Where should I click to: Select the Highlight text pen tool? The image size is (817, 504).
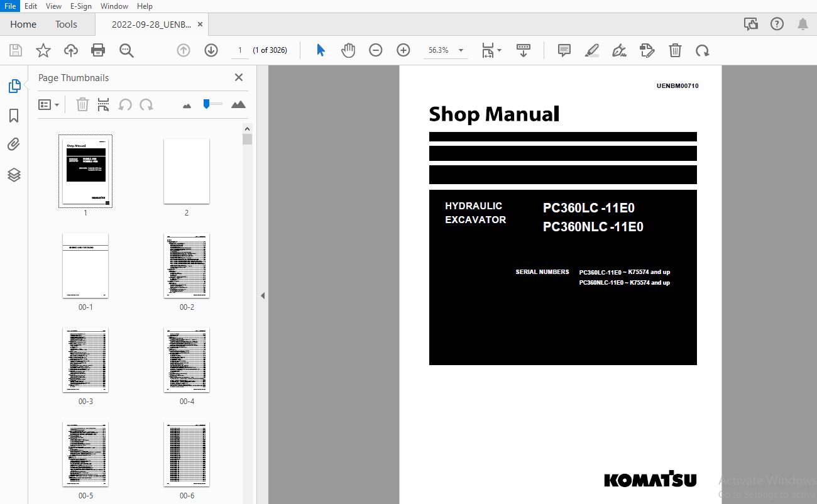[592, 50]
